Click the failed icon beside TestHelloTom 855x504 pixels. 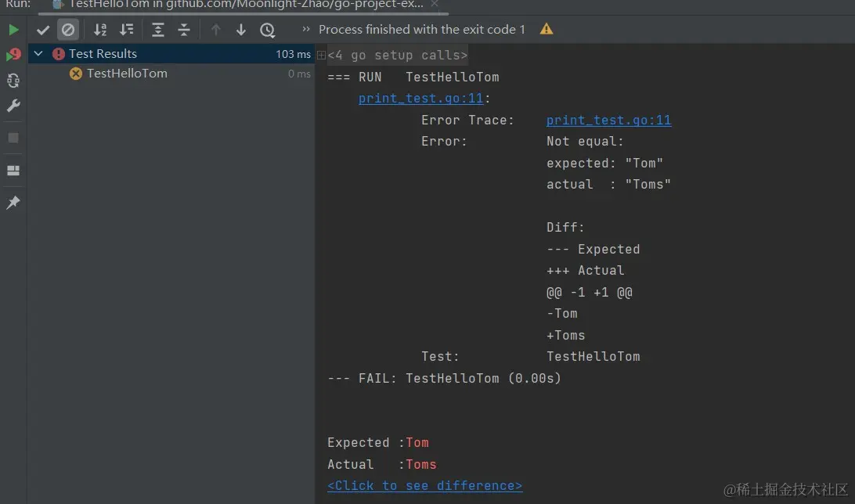tap(76, 73)
